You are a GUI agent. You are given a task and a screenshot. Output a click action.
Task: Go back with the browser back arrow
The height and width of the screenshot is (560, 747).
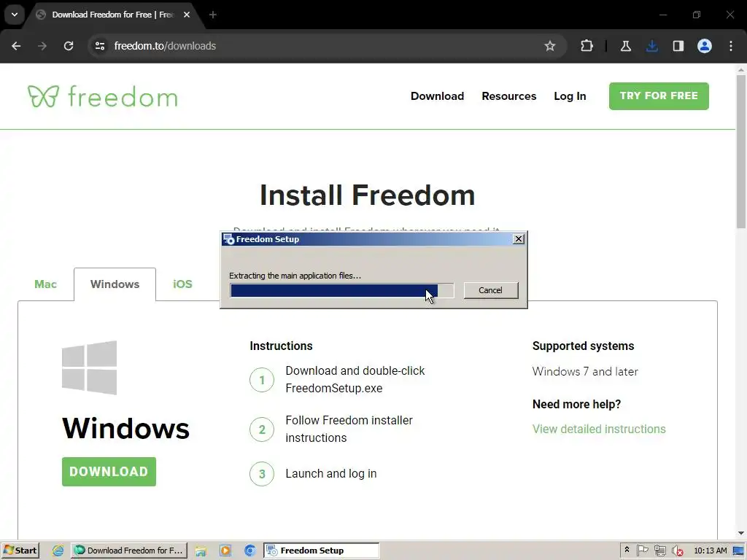pos(16,46)
